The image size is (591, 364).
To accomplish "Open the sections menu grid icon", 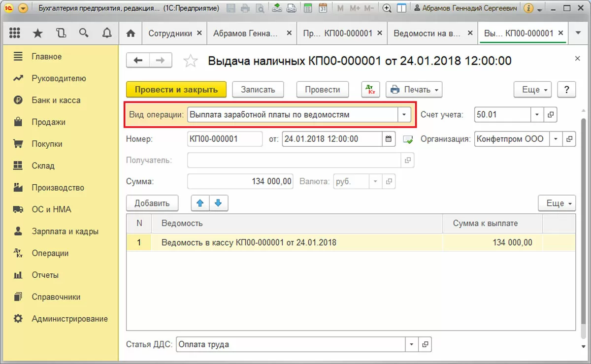I will (15, 33).
